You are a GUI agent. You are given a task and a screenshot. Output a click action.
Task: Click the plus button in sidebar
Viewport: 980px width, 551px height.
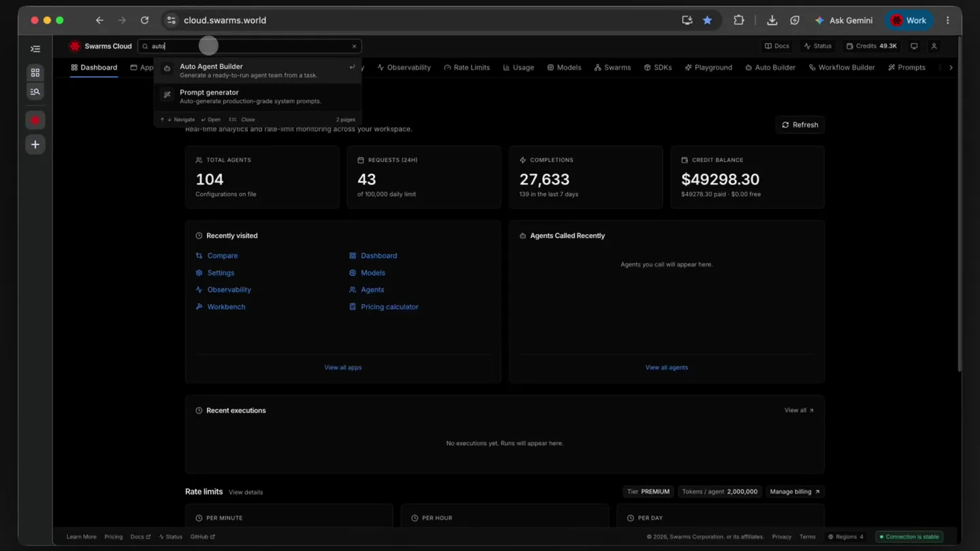pyautogui.click(x=35, y=144)
